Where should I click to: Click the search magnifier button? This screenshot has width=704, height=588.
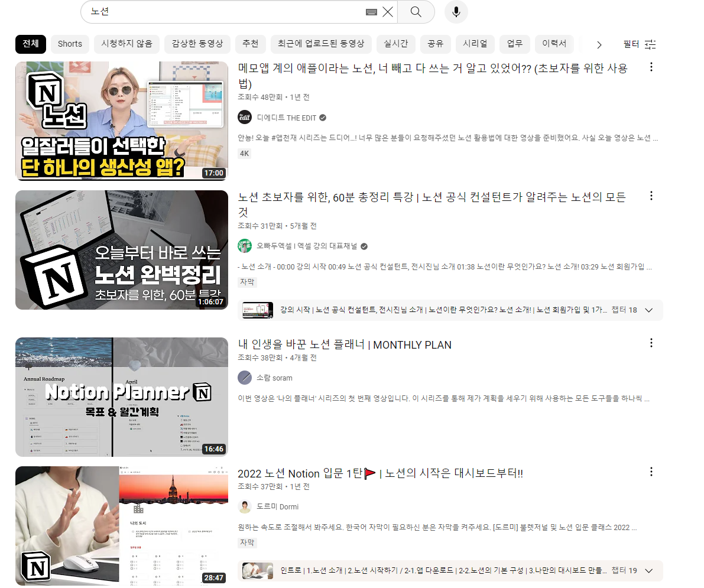[x=416, y=12]
